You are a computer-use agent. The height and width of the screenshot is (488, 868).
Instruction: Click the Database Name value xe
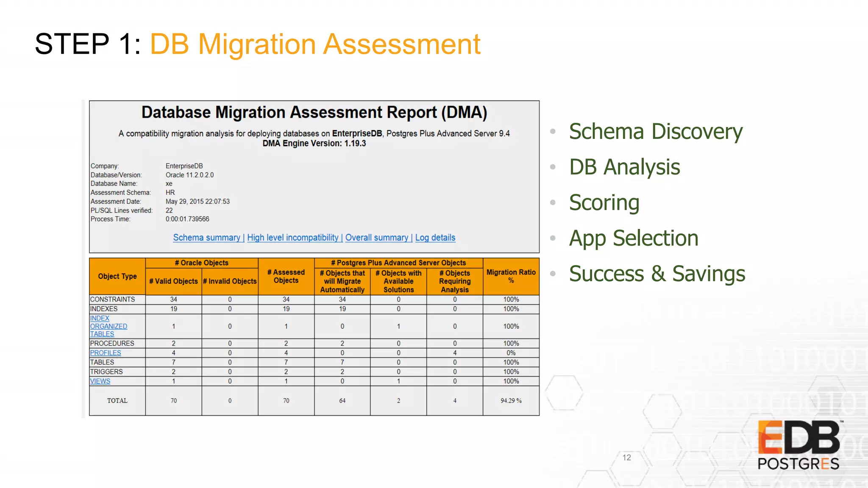tap(169, 184)
